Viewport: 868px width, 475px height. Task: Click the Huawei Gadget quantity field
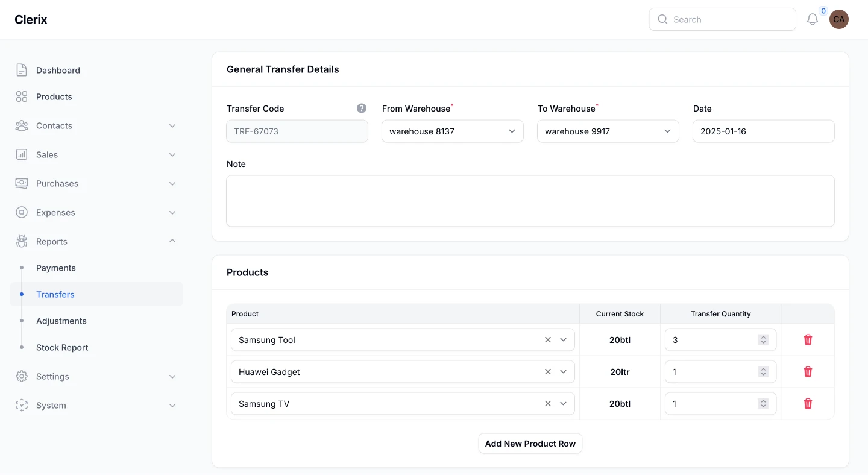coord(720,372)
